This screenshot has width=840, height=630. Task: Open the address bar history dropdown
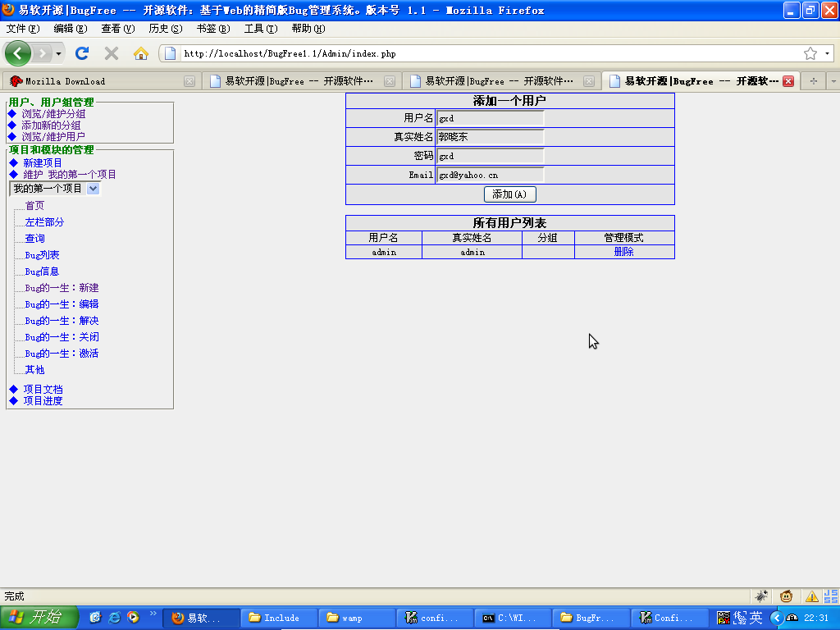(827, 53)
